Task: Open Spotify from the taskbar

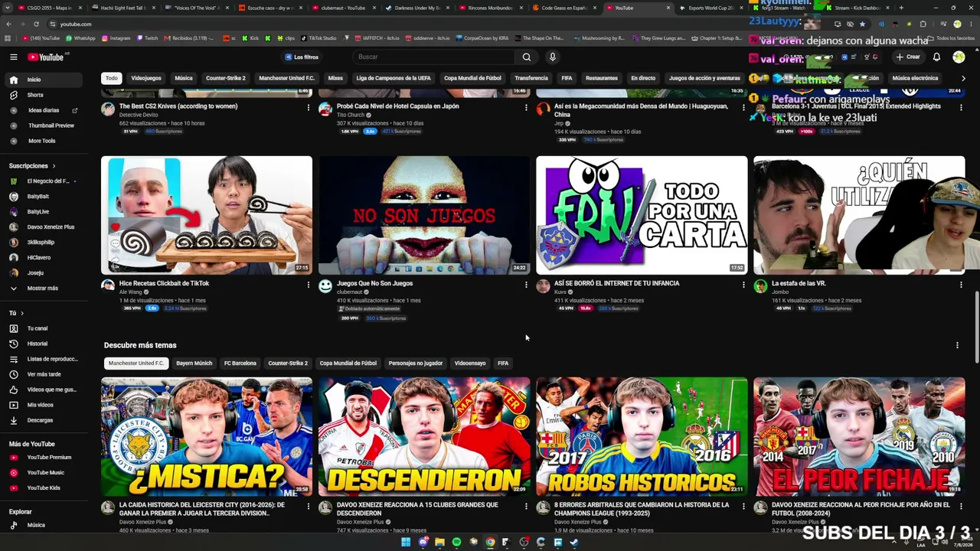Action: (x=456, y=543)
